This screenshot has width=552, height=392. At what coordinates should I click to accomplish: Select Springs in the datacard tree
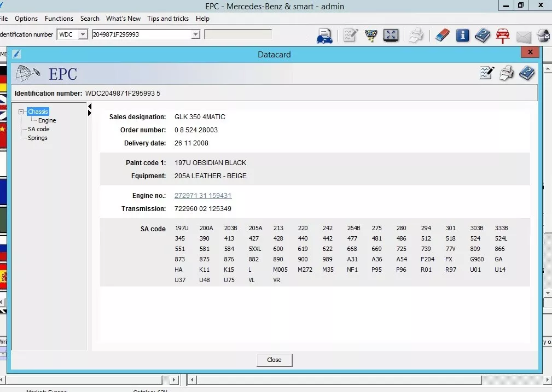[38, 138]
